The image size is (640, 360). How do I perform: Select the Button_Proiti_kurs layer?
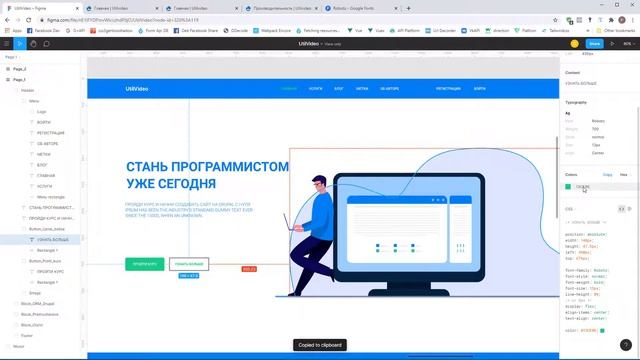[45, 261]
